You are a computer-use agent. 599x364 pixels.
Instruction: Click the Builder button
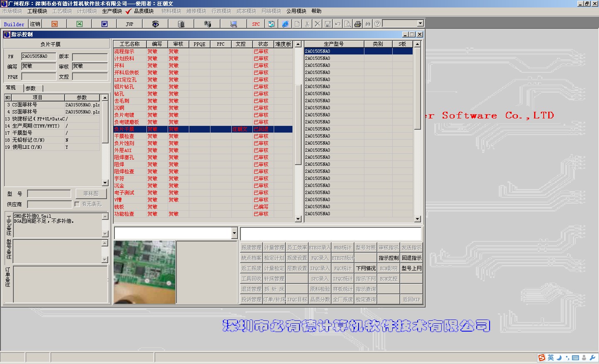(14, 24)
